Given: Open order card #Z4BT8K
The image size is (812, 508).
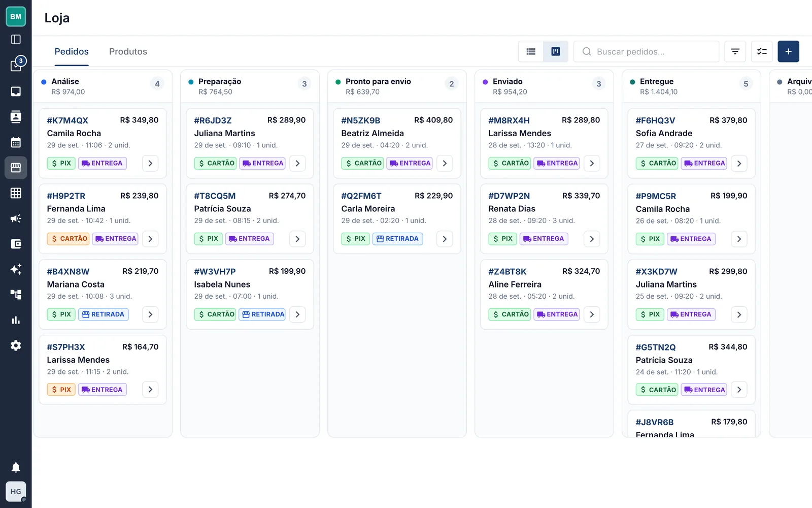Looking at the screenshot, I should coord(544,295).
